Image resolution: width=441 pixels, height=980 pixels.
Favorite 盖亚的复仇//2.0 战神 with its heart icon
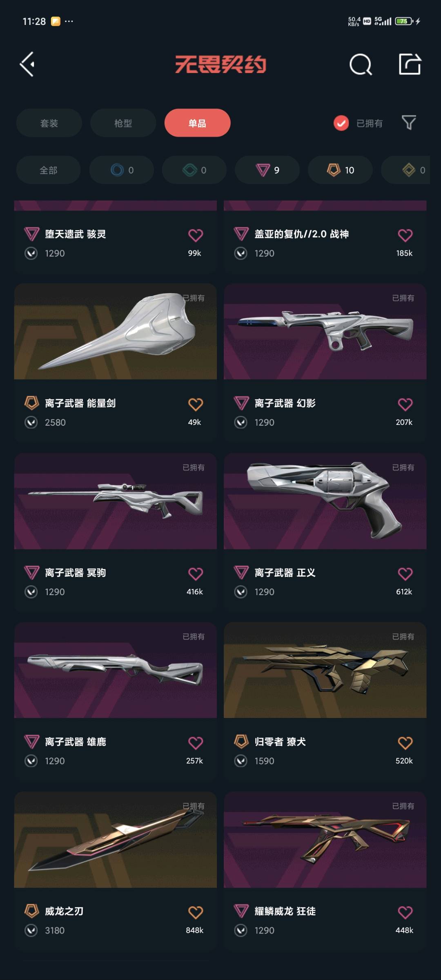[405, 235]
